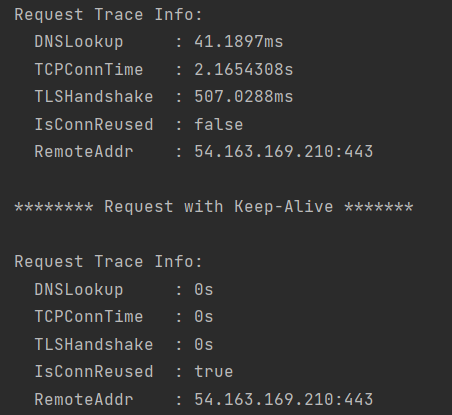Select the DNSLookup value 41.1897ms
The image size is (452, 415).
pyautogui.click(x=239, y=42)
